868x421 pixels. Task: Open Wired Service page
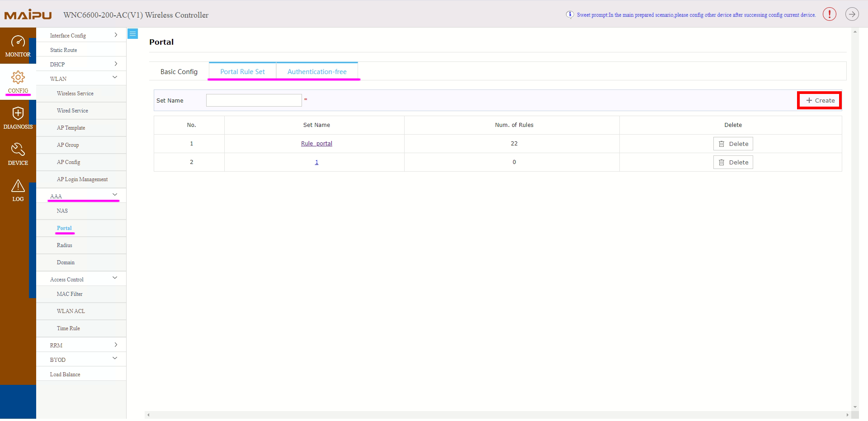[x=72, y=111]
